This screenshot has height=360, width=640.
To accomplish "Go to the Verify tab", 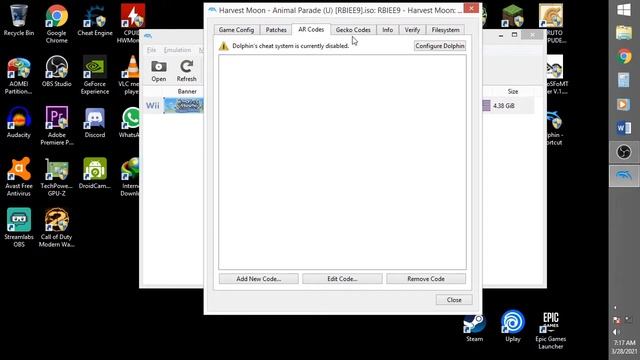I will pyautogui.click(x=412, y=30).
